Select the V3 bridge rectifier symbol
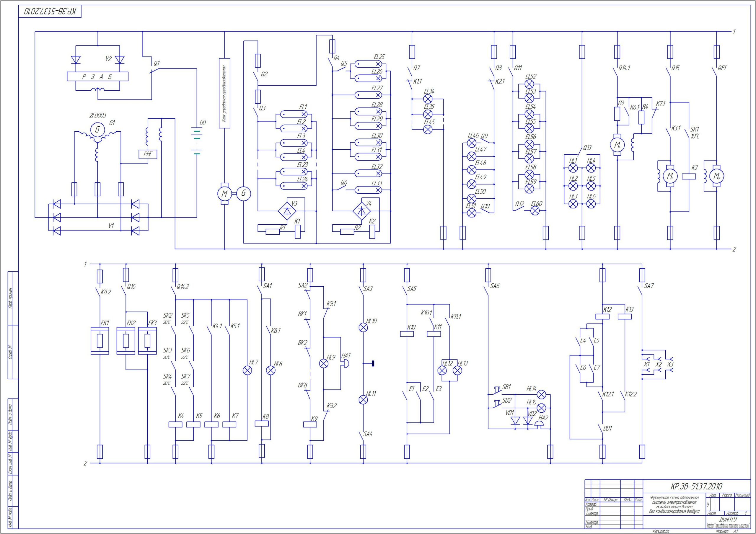The width and height of the screenshot is (756, 534). point(287,211)
